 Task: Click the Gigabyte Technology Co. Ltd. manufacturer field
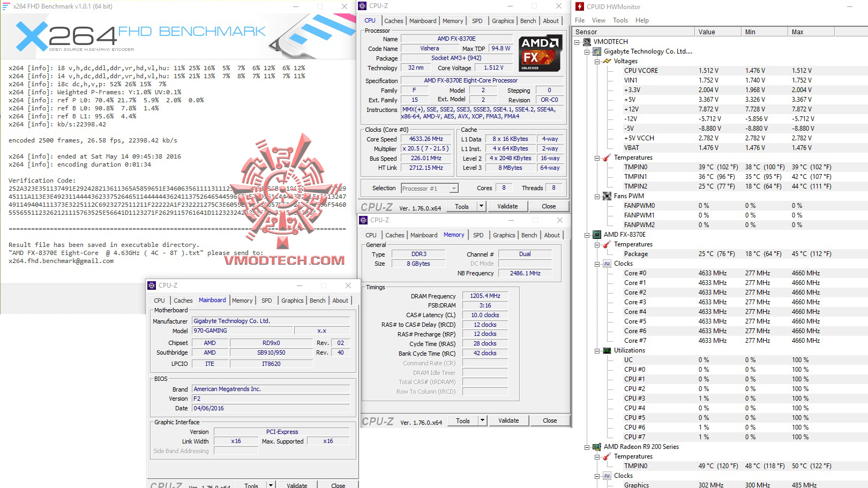tap(271, 321)
